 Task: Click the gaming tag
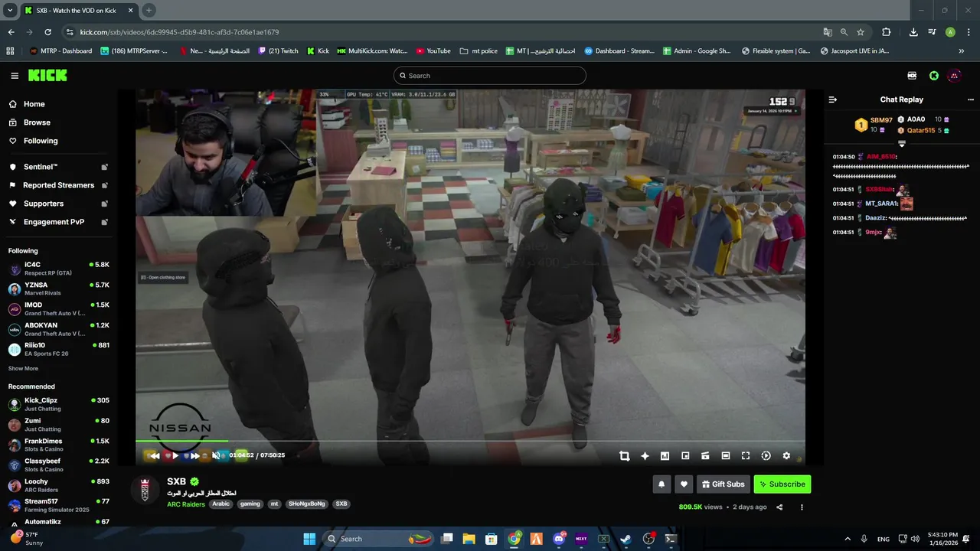(250, 504)
